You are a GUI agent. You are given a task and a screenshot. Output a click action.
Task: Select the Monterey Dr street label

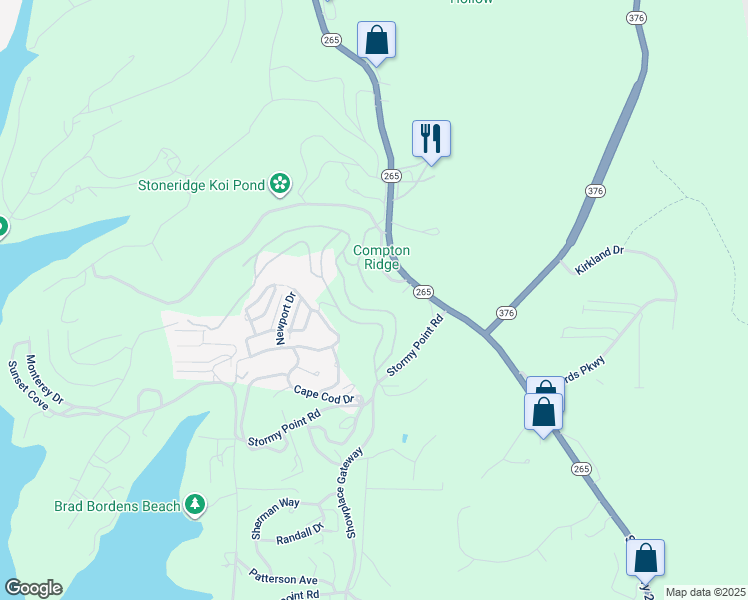44,380
